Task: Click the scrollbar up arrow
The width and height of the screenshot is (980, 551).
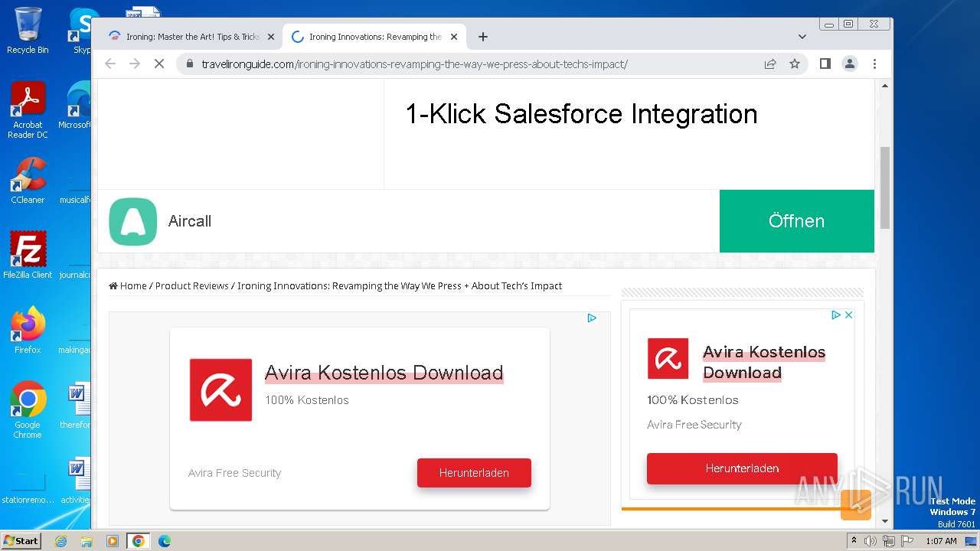Action: 885,86
